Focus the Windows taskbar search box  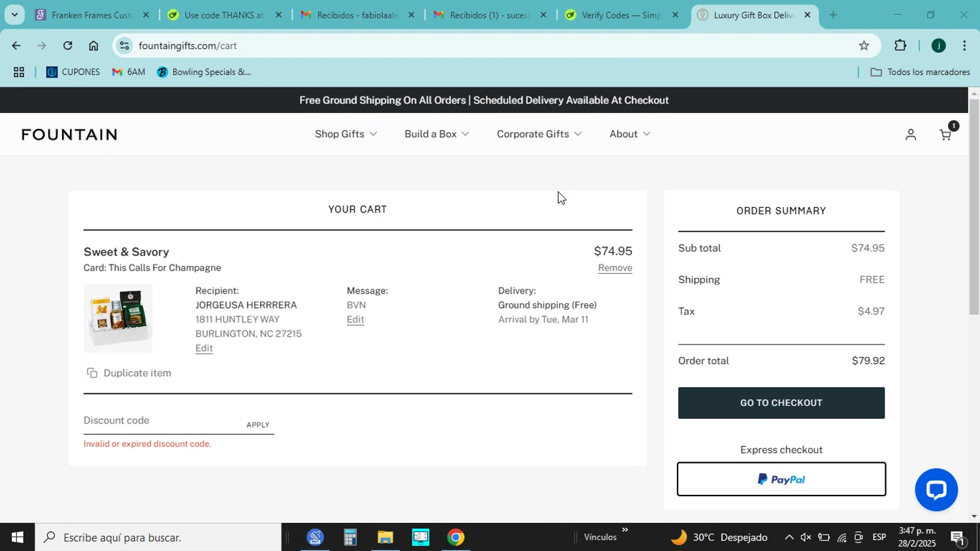coord(158,537)
